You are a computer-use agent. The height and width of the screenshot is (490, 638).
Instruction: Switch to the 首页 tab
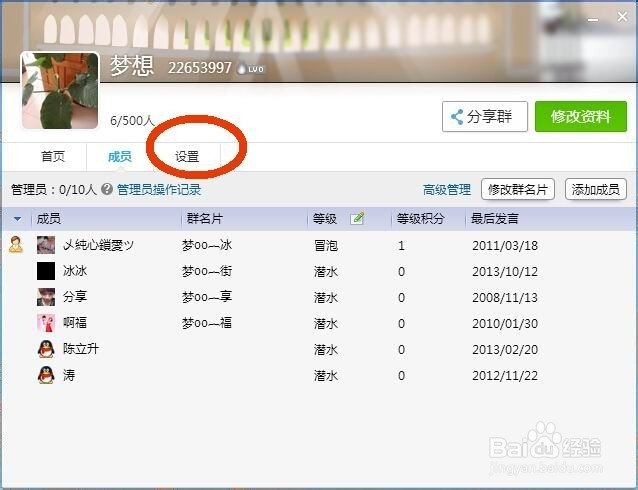coord(53,156)
